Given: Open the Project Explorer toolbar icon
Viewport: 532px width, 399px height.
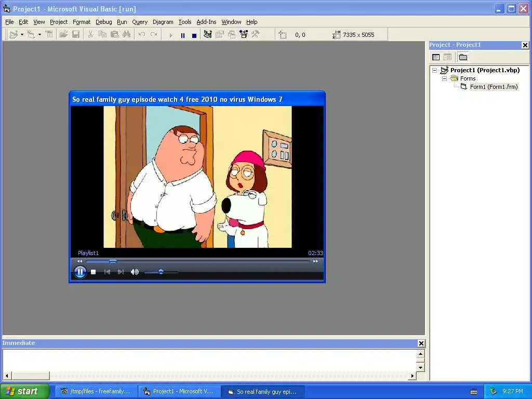Looking at the screenshot, I should [x=208, y=35].
